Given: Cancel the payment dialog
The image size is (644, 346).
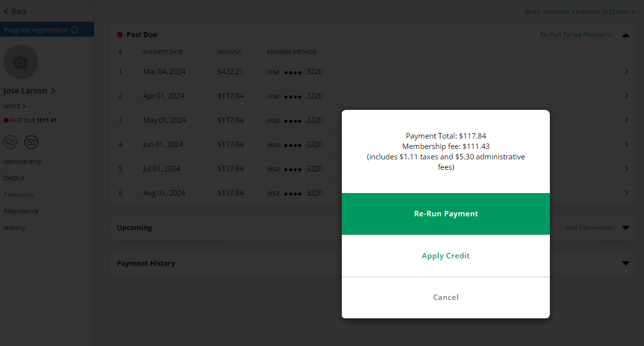Looking at the screenshot, I should coord(445,297).
